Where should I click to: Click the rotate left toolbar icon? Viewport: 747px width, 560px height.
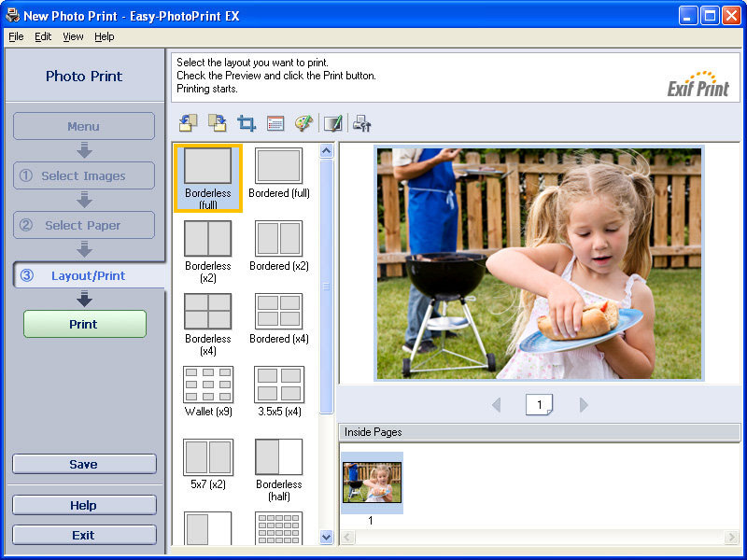(188, 123)
